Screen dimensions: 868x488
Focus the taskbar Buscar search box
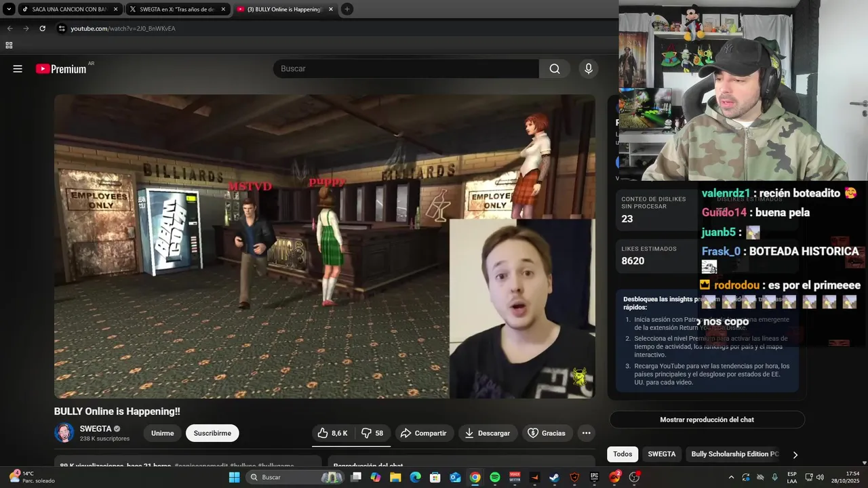[x=295, y=477]
